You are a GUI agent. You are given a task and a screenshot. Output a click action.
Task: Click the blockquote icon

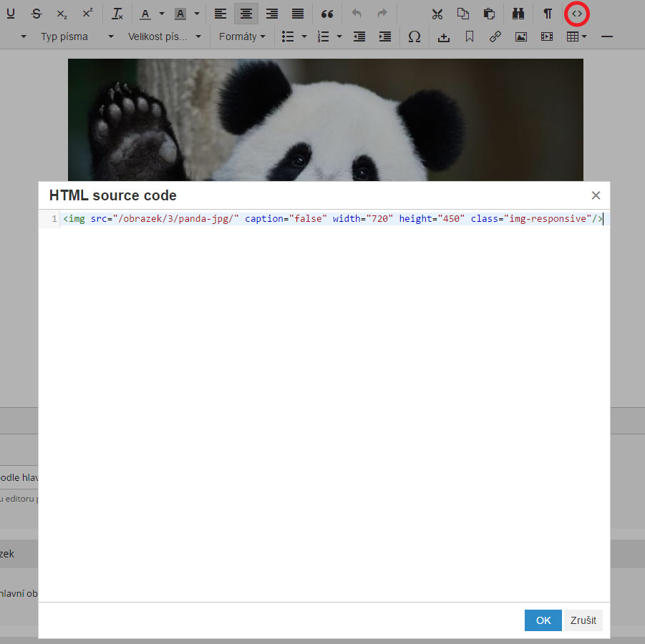tap(327, 14)
